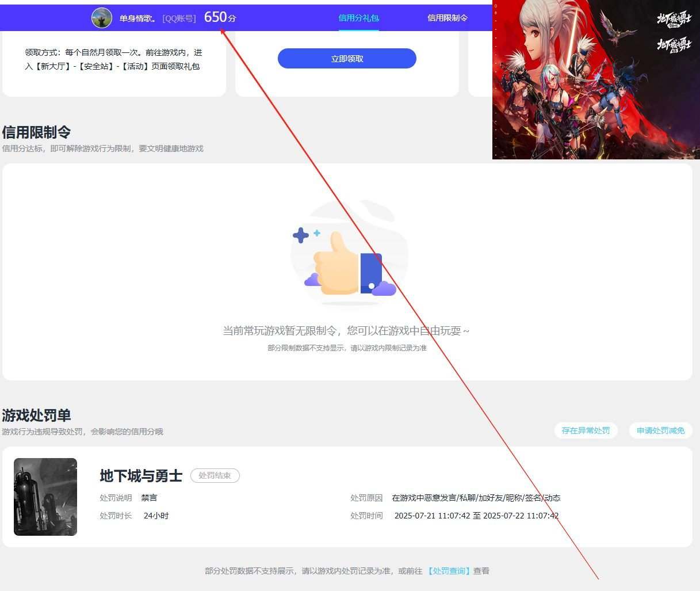Screen dimensions: 700x591
Task: Click the thumbs-up illustration
Action: coord(349,254)
